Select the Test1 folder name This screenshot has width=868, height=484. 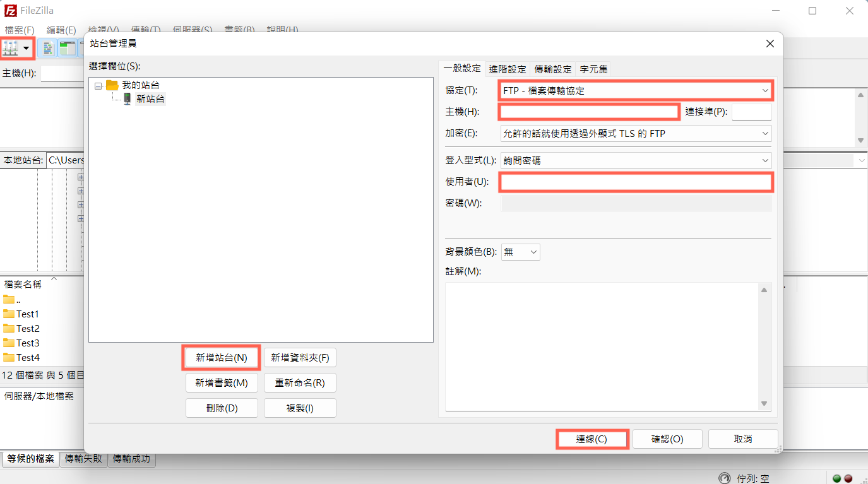28,314
